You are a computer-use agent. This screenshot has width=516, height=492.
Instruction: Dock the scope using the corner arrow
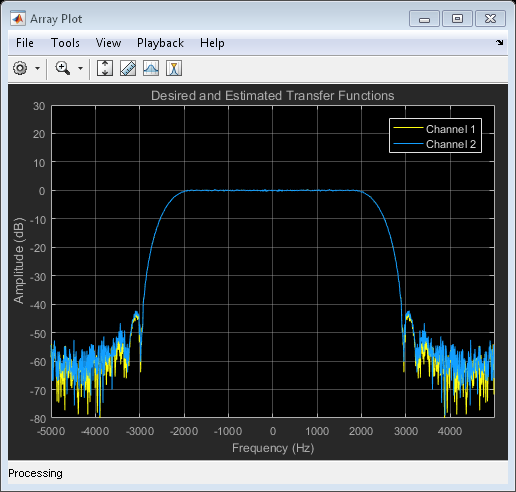coord(499,42)
